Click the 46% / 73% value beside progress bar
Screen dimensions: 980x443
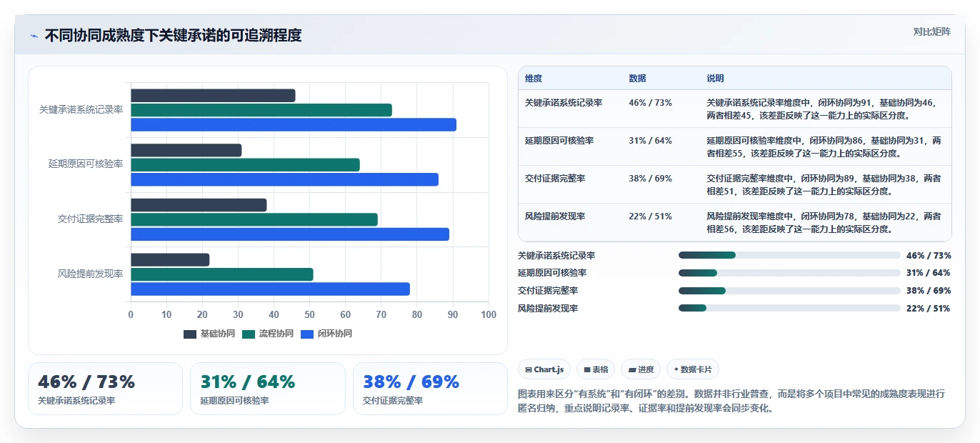click(x=929, y=255)
